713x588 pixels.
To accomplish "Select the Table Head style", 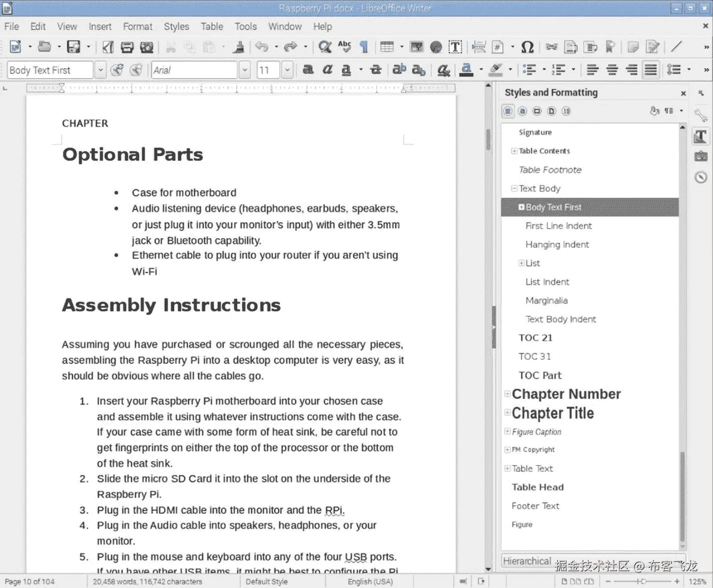I will 537,487.
